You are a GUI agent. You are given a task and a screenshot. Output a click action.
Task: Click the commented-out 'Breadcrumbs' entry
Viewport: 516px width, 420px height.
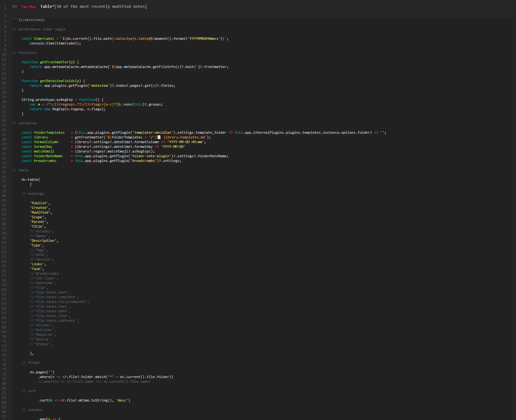click(46, 273)
